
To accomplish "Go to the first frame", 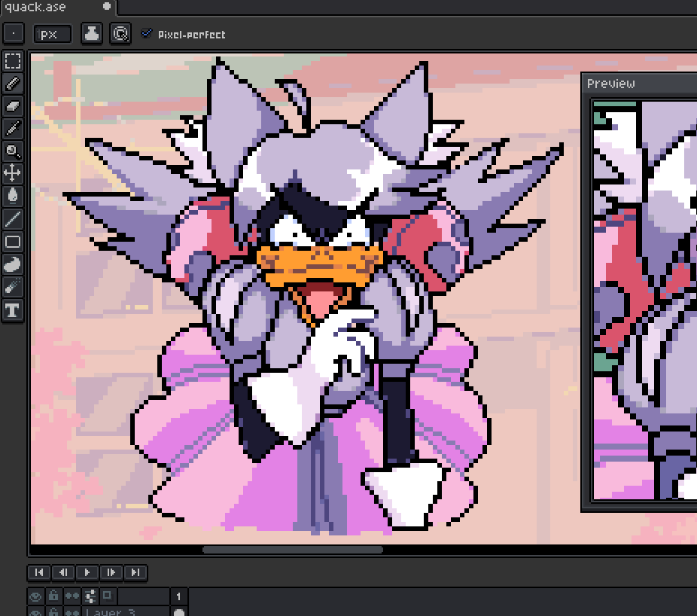I will 39,572.
